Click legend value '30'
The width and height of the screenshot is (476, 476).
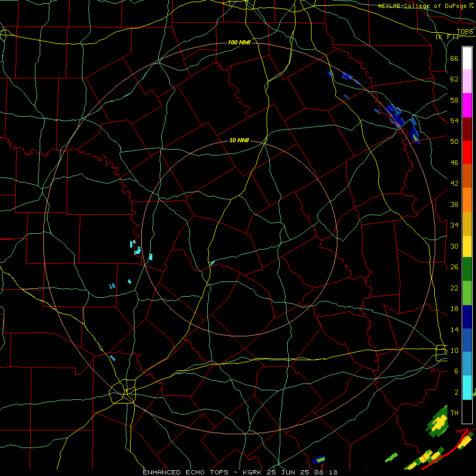pyautogui.click(x=454, y=246)
